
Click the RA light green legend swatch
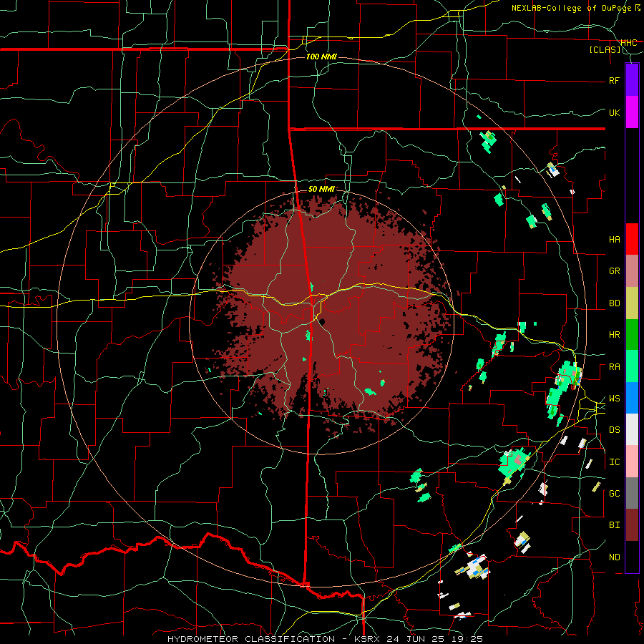632,366
